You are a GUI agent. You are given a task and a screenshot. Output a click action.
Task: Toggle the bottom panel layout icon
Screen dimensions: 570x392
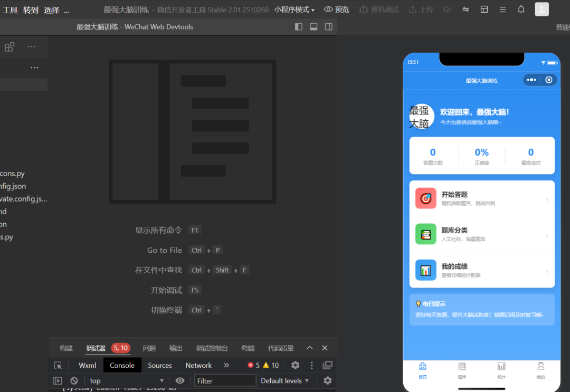pos(313,27)
